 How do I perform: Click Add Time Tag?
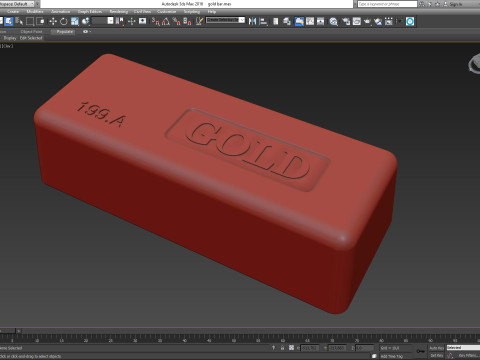click(392, 356)
